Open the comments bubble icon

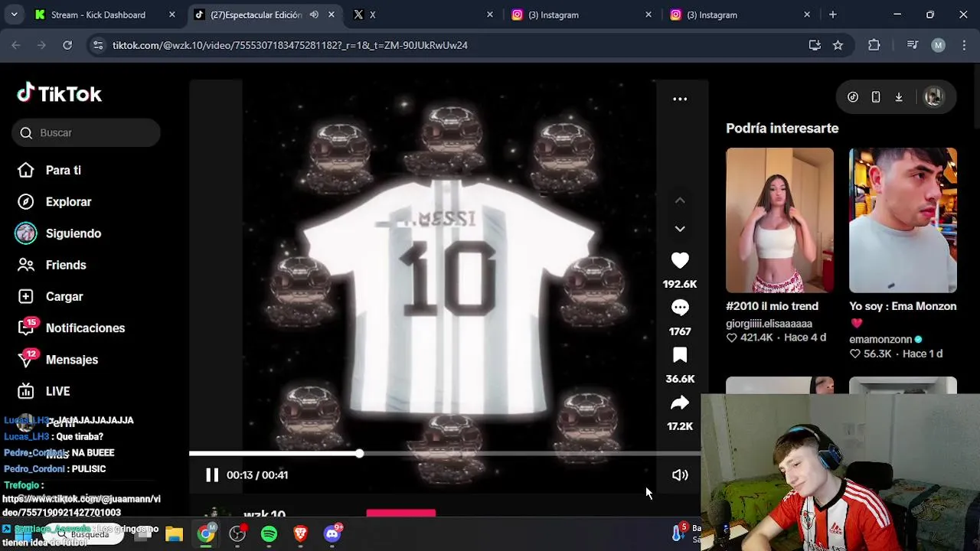pos(680,308)
